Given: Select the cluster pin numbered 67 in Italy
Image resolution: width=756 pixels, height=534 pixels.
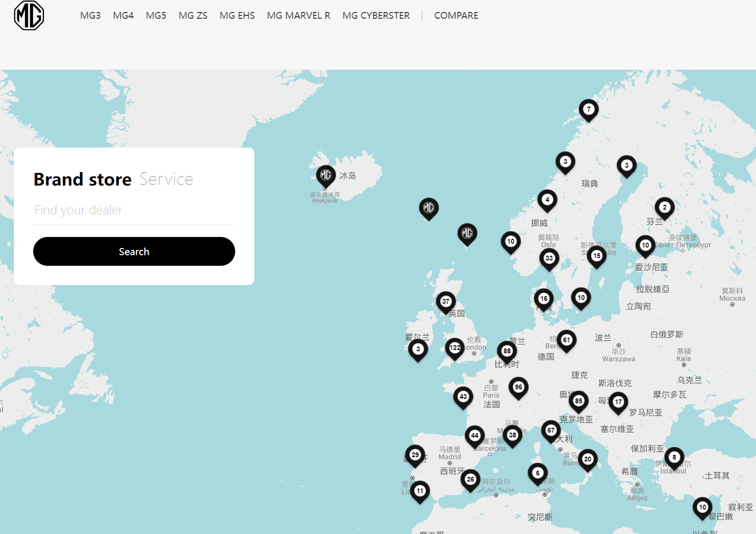Looking at the screenshot, I should click(551, 431).
